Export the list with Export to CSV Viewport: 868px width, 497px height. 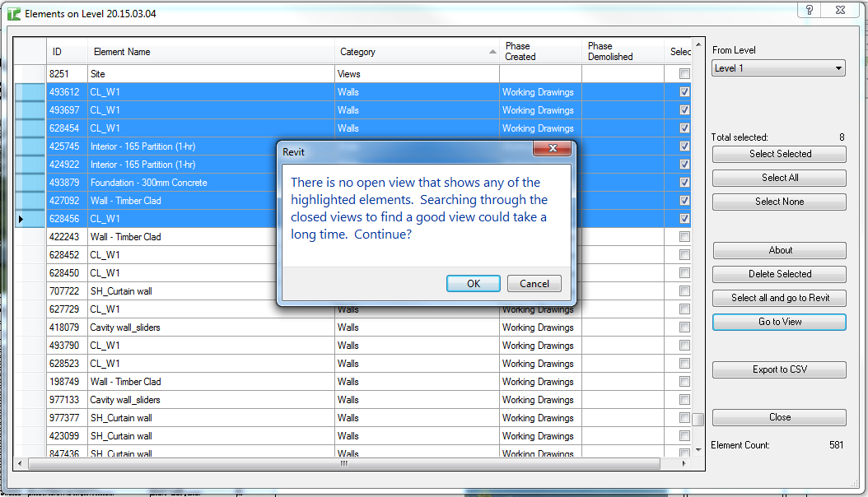click(779, 369)
